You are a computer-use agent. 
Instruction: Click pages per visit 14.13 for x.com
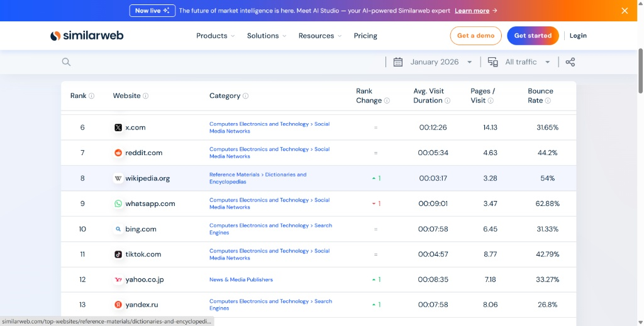491,128
